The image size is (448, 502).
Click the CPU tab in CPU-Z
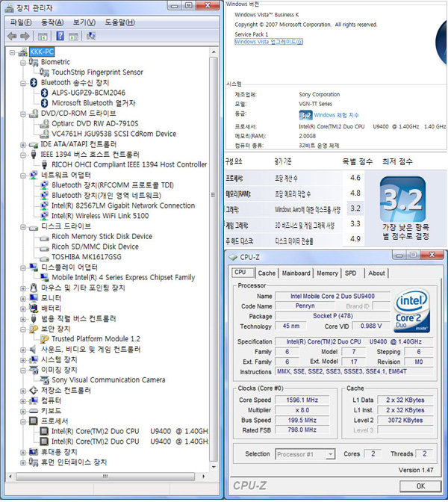pos(243,273)
